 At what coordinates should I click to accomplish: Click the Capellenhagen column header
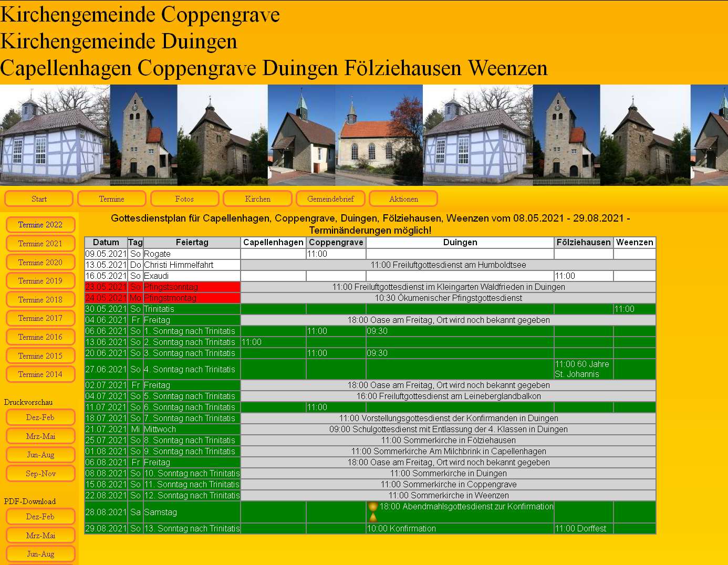pyautogui.click(x=273, y=242)
